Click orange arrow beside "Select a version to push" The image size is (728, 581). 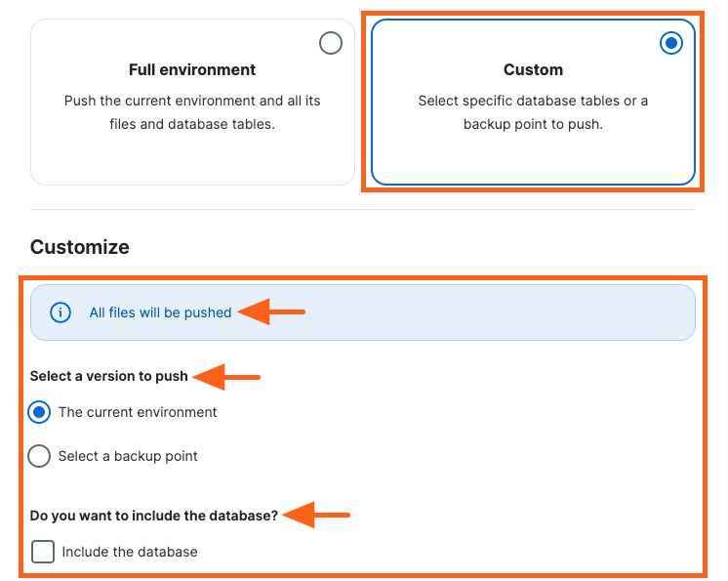(x=226, y=376)
